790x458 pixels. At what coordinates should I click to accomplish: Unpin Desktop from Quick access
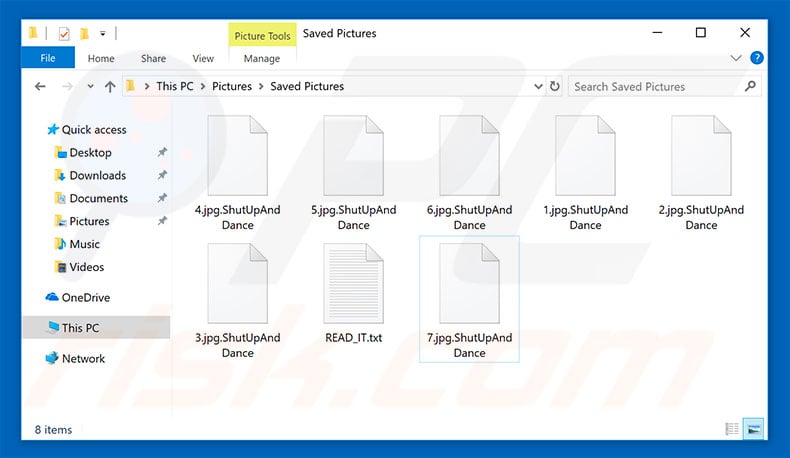(x=163, y=153)
